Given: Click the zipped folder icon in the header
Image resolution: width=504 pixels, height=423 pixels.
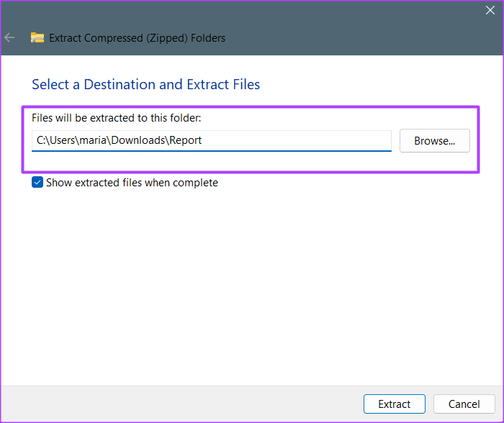Looking at the screenshot, I should 37,37.
